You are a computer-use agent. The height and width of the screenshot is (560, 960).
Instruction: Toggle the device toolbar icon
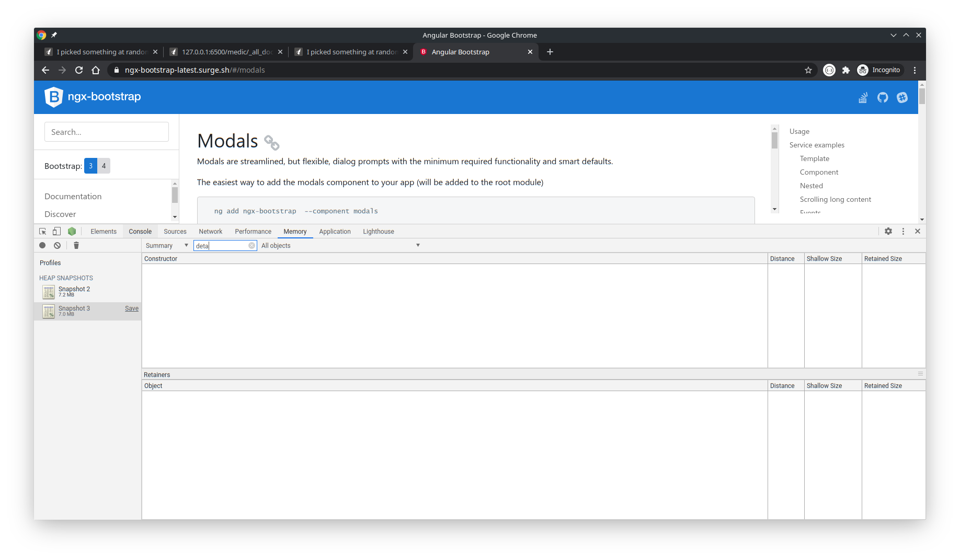coord(56,231)
